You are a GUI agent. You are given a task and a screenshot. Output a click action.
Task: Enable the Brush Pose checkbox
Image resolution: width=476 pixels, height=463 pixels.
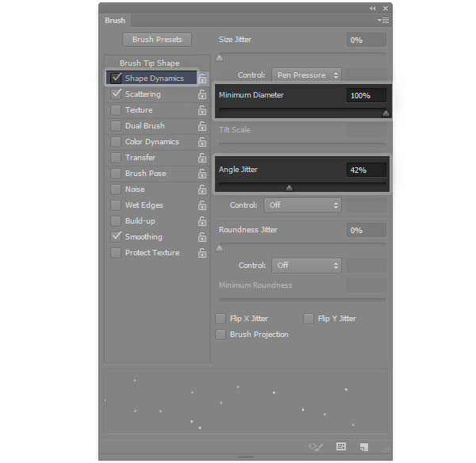(116, 174)
